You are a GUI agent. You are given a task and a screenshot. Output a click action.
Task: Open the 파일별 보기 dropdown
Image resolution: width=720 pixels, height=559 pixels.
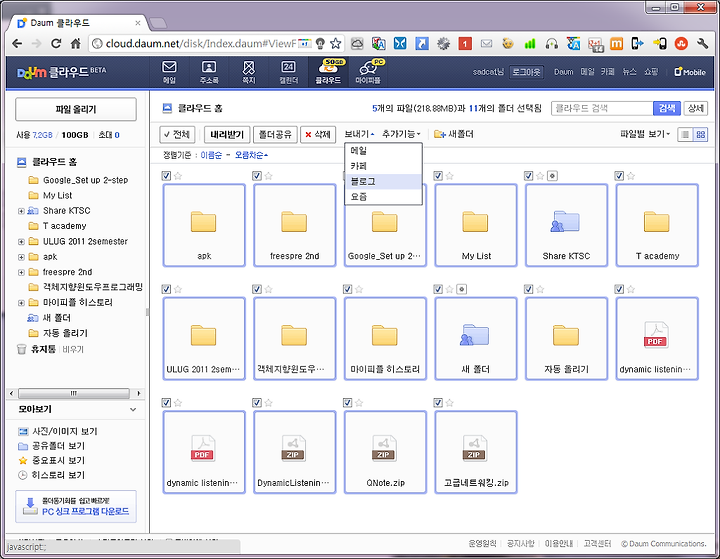[x=645, y=134]
